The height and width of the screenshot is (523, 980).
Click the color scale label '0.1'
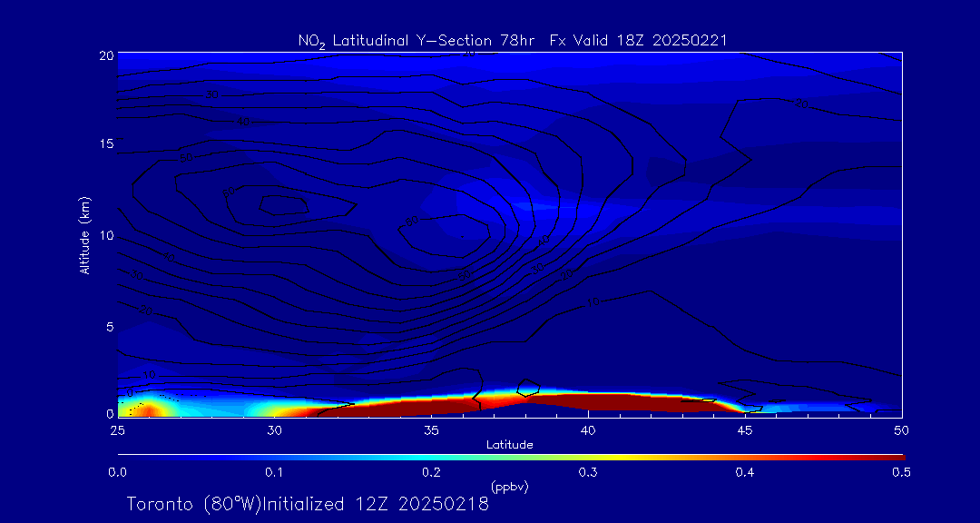(274, 473)
